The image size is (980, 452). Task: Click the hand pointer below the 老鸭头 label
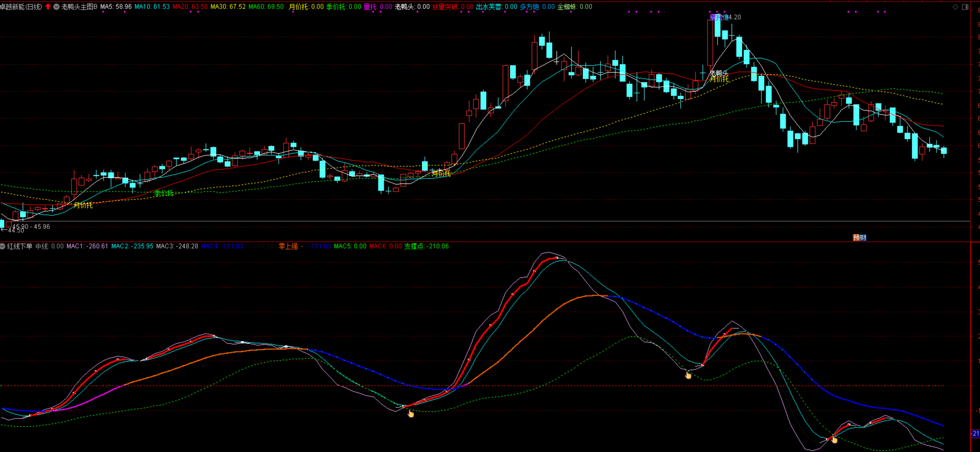coord(688,375)
